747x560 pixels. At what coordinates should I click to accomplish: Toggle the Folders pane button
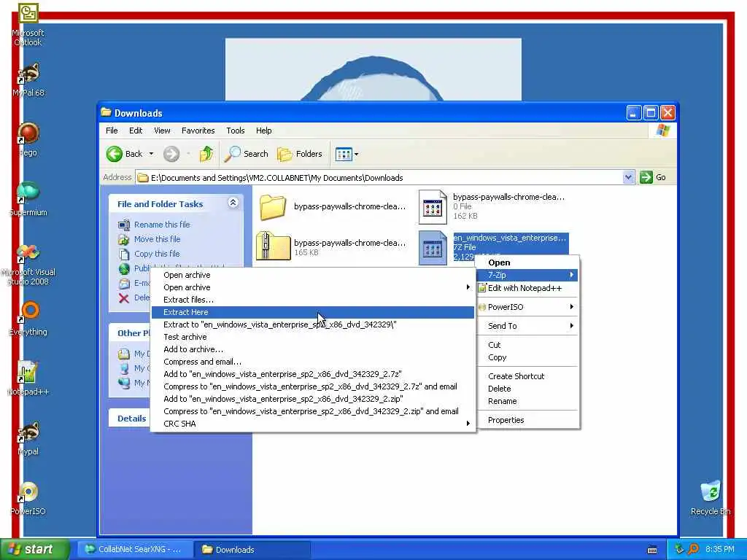[300, 154]
